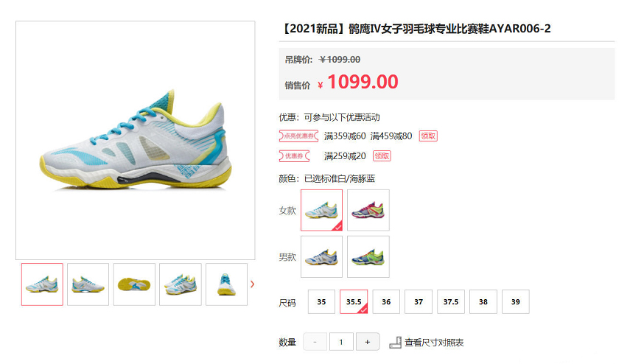
Task: Click the size chart ruler icon
Action: click(x=396, y=343)
